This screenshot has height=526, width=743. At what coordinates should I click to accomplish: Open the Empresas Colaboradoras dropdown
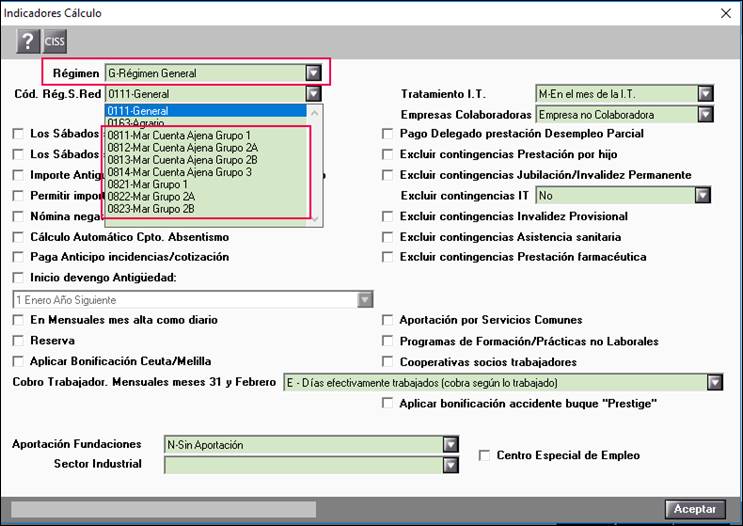tap(706, 114)
